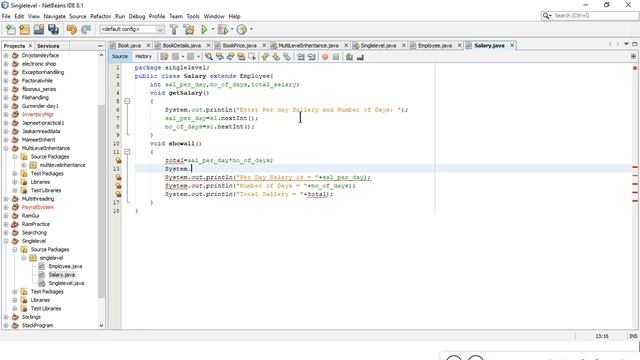The height and width of the screenshot is (360, 640).
Task: Click the Save All toolbar icon
Action: click(53, 29)
